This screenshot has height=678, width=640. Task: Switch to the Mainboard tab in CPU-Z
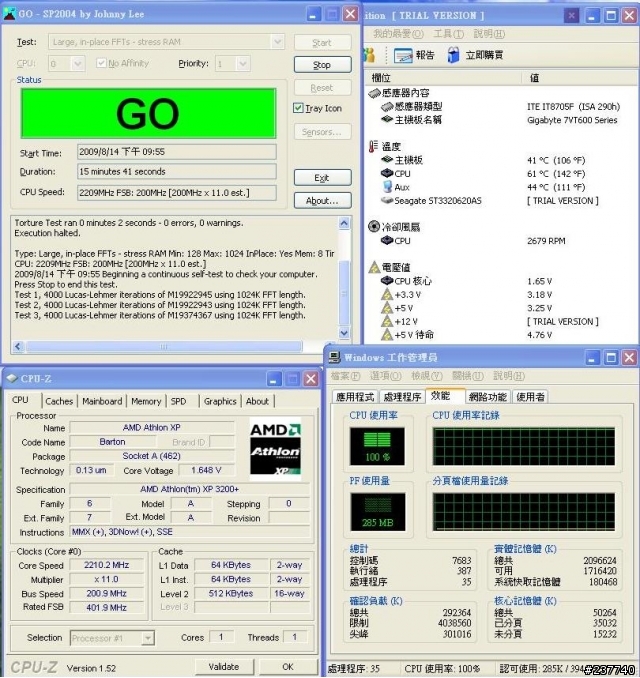coord(102,401)
